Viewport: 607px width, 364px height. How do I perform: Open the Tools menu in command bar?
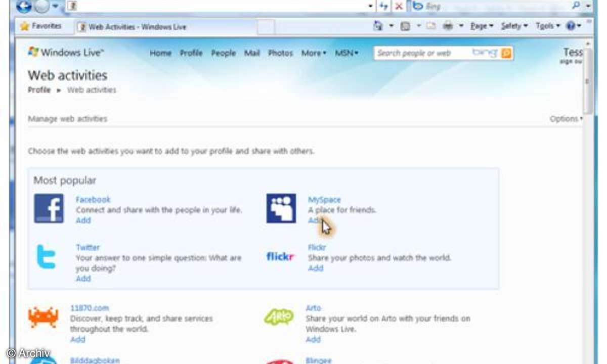548,26
